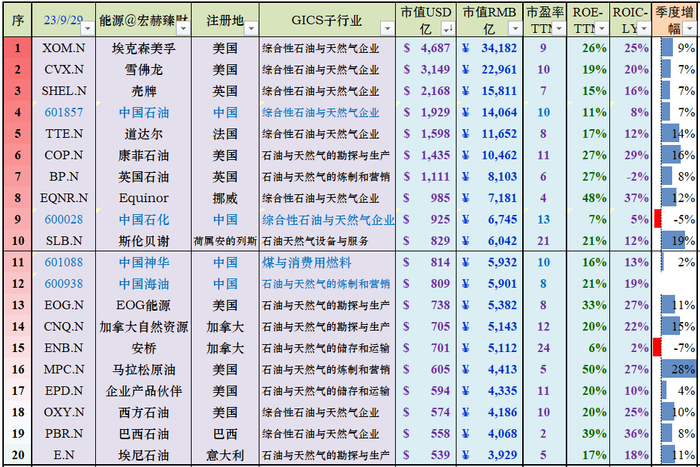The width and height of the screenshot is (700, 467).
Task: Select the company name 西方石油
Action: pos(143,412)
